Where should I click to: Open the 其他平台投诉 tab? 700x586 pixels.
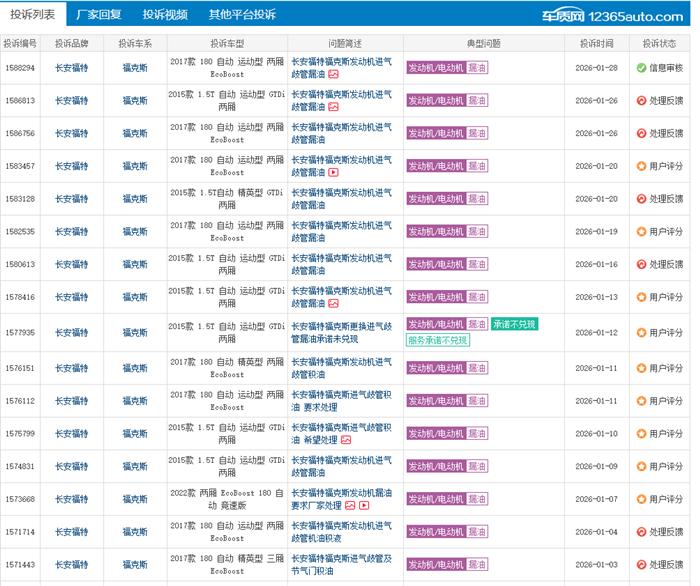tap(242, 15)
